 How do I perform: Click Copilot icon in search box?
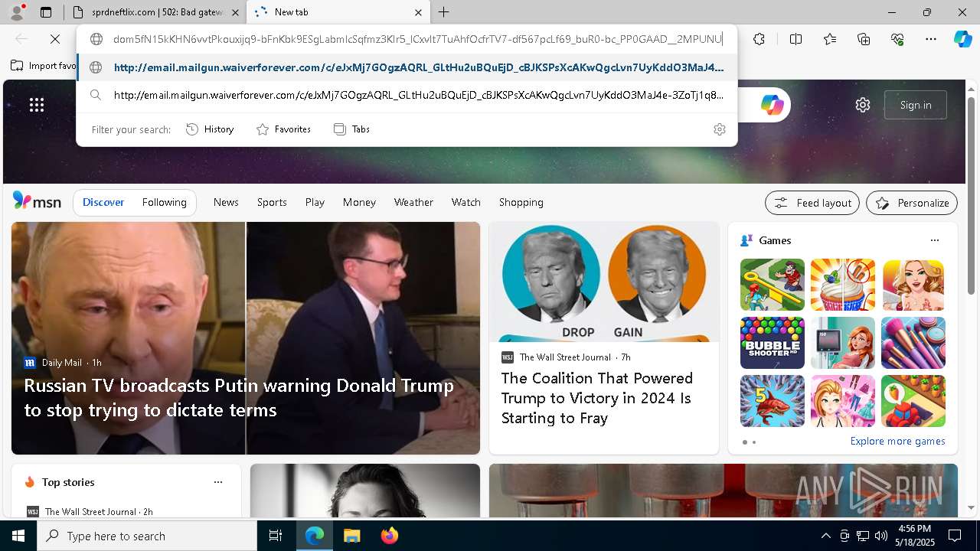coord(772,105)
